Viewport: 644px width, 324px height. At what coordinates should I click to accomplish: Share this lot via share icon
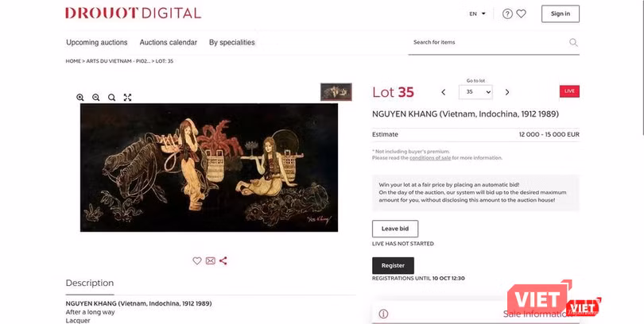tap(223, 260)
